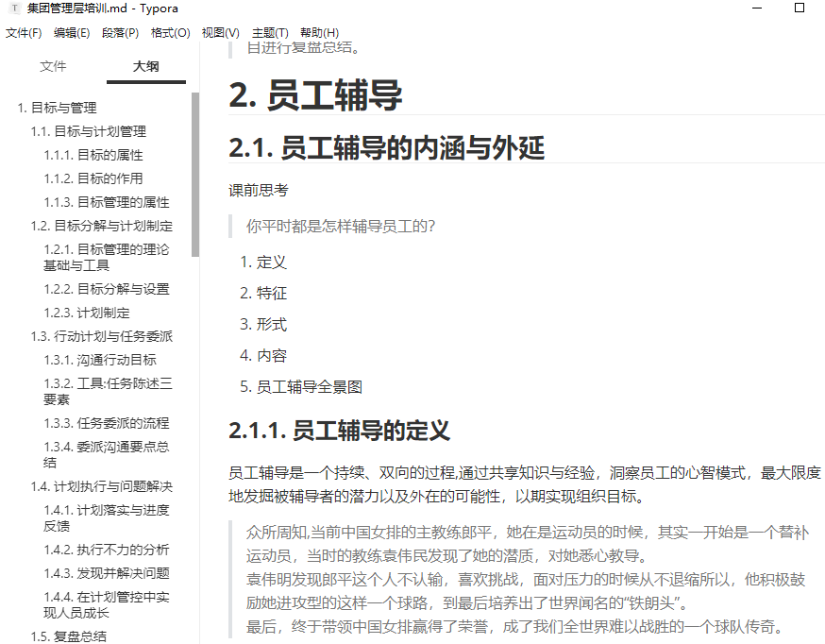Screen dimensions: 825x644
Task: Select outline entry 1.3.4. 委派沟通要点总结
Action: point(107,454)
